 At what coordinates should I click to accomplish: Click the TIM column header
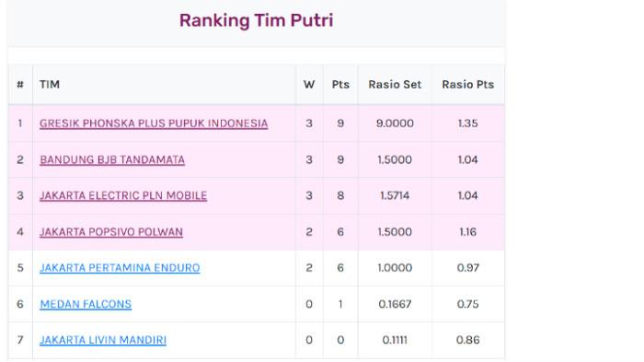pos(50,85)
